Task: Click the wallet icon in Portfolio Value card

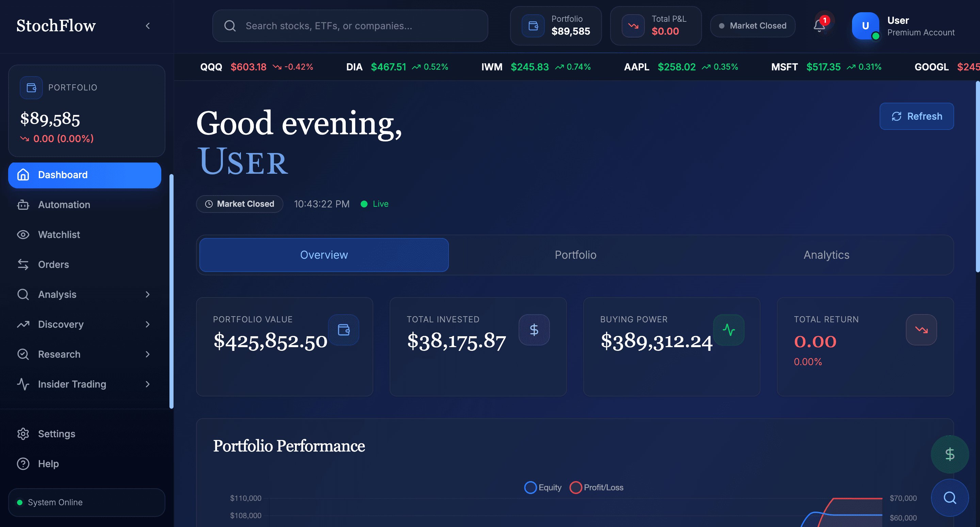Action: (x=344, y=330)
